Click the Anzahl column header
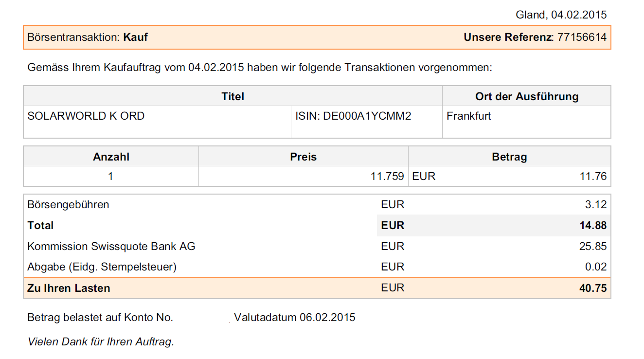 point(111,157)
